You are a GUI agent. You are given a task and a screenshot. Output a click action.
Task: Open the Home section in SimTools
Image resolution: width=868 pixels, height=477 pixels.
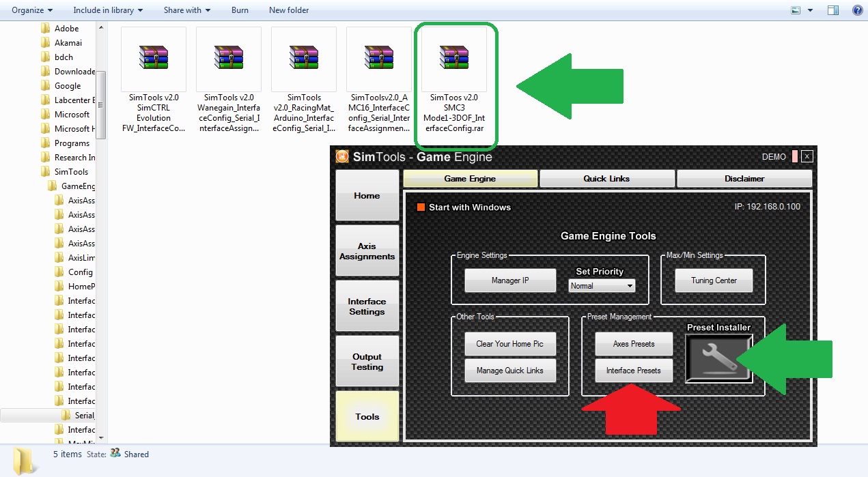367,195
